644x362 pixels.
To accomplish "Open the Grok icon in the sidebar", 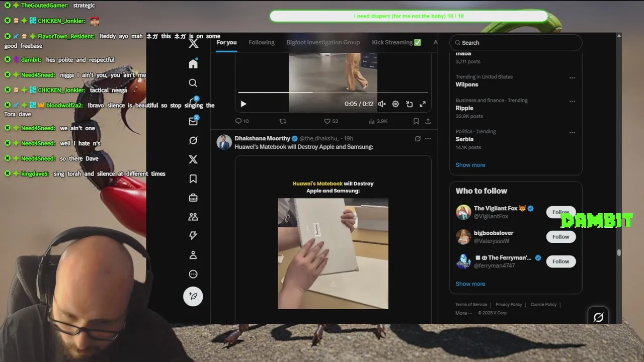I will pos(193,141).
